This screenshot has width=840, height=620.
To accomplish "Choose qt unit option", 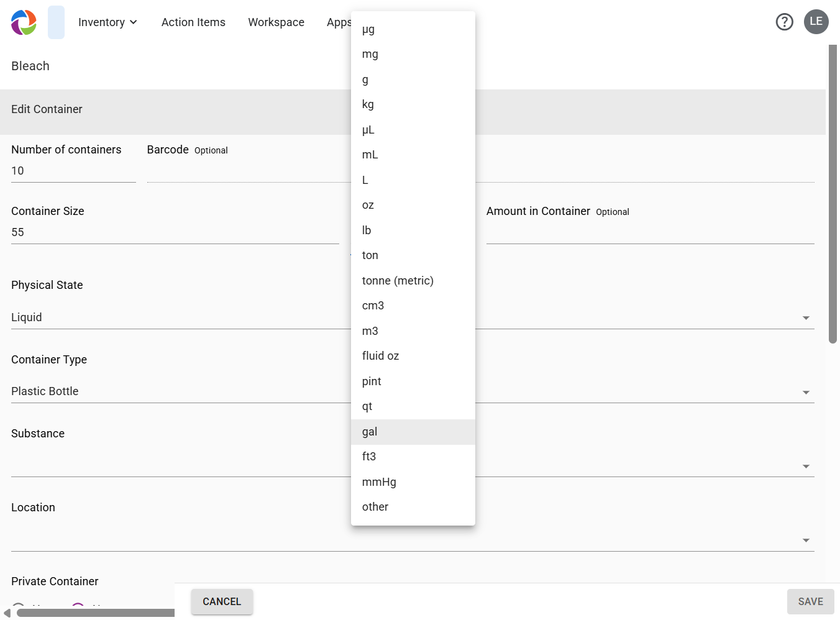I will [413, 406].
